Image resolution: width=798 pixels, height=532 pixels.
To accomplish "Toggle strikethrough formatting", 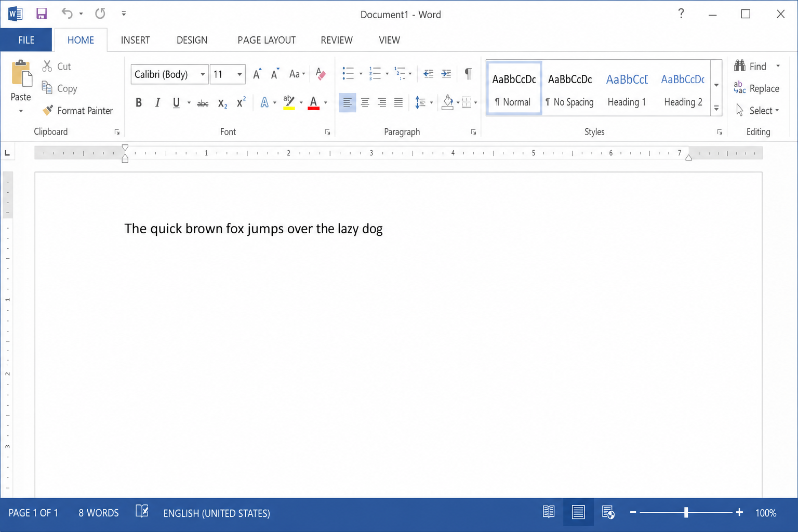I will (203, 103).
